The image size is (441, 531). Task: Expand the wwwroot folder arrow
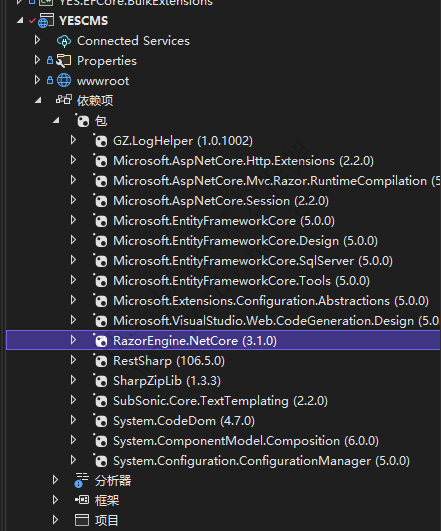tap(37, 80)
